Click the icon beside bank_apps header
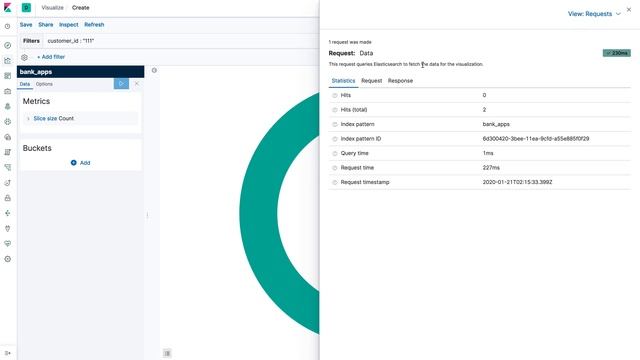The image size is (640, 360). click(154, 70)
